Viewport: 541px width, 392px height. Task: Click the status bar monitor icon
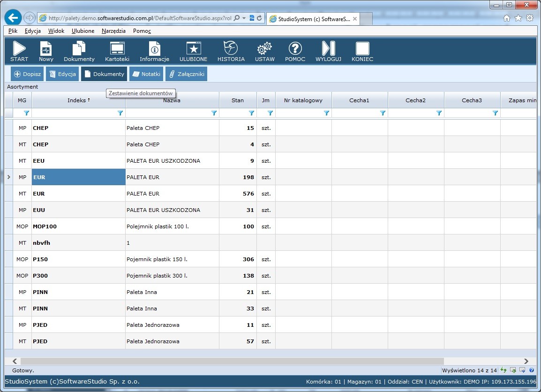click(522, 370)
